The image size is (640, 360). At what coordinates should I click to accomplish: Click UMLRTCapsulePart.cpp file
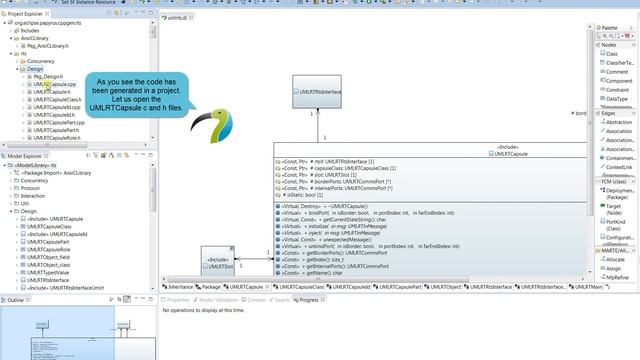[59, 122]
